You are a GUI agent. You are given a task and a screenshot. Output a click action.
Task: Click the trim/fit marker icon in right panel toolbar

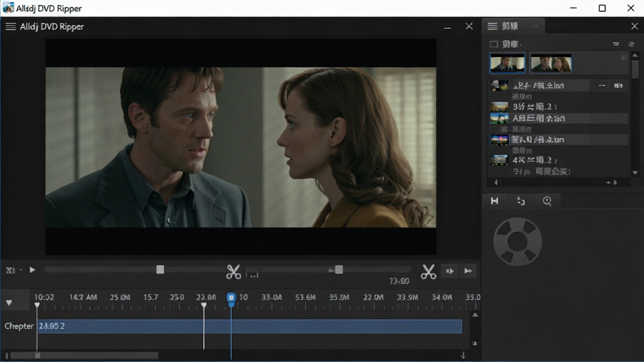point(494,200)
